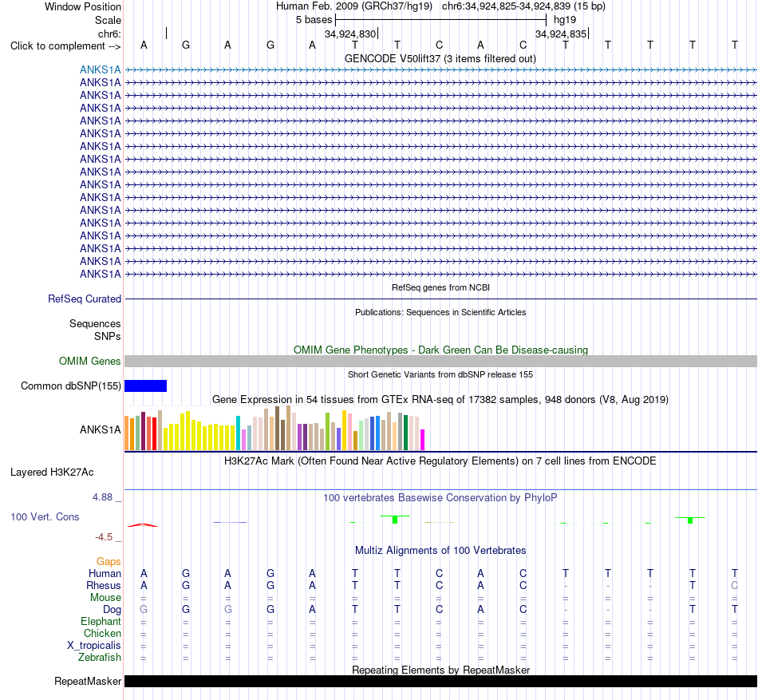Open Short Genetic Variants from dbSNP 155 title

click(x=440, y=374)
